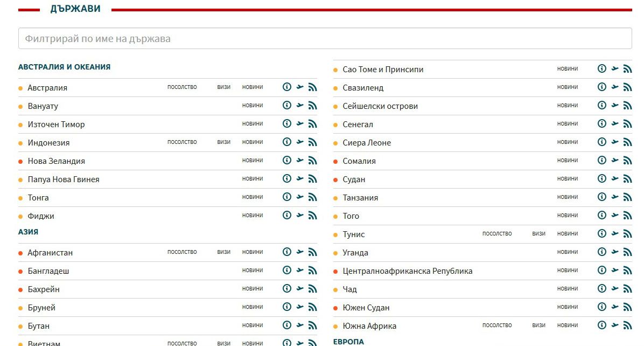Click the info icon for Афганистан

coord(287,252)
